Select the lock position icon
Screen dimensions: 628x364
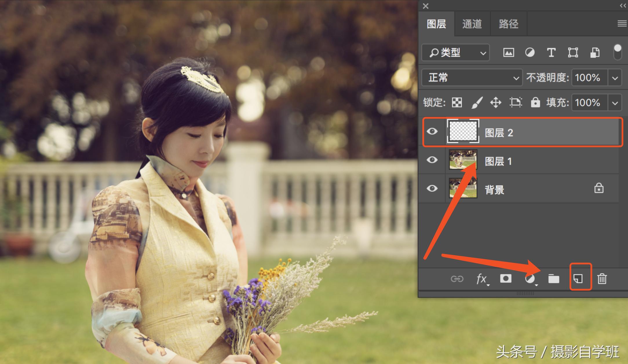tap(496, 102)
